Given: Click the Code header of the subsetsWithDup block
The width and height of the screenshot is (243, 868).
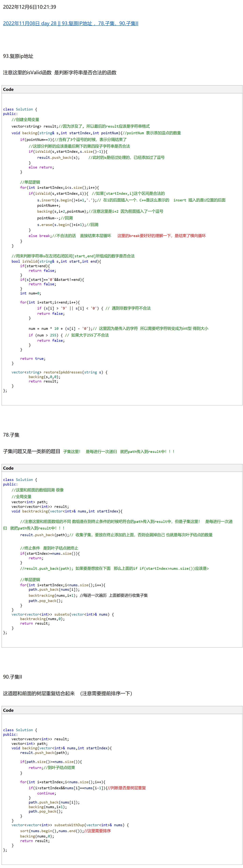Looking at the screenshot, I should tap(122, 710).
